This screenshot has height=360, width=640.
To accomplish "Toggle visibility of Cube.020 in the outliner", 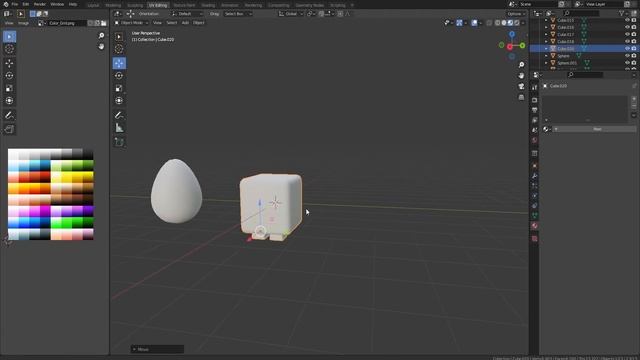I will tap(627, 49).
